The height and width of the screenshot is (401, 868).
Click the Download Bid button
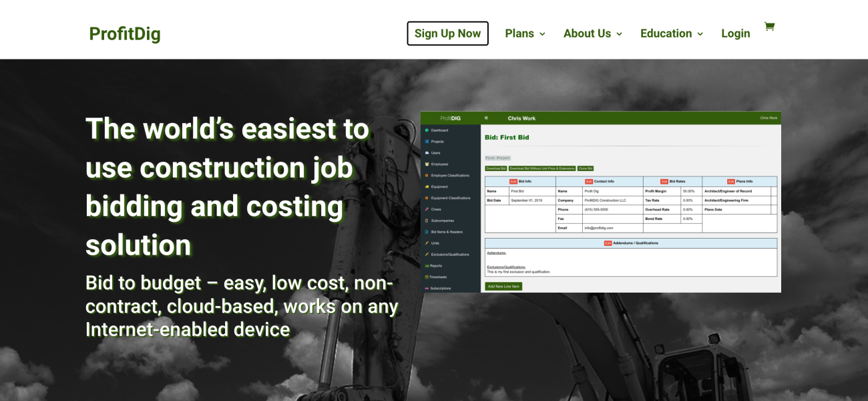coord(496,168)
